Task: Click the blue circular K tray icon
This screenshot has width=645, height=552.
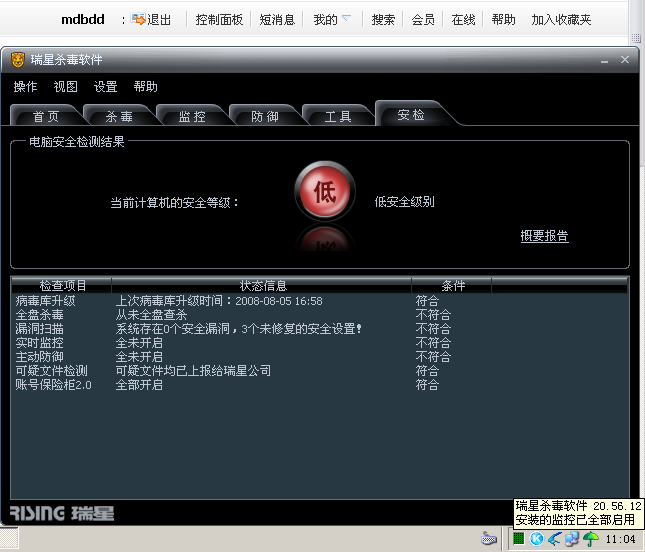Action: [x=536, y=538]
